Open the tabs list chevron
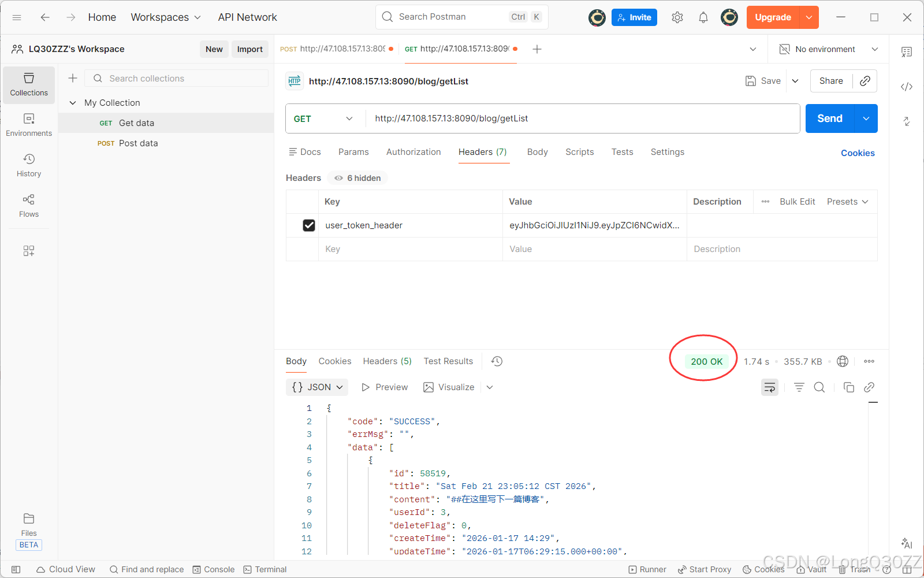The width and height of the screenshot is (924, 578). coord(753,49)
